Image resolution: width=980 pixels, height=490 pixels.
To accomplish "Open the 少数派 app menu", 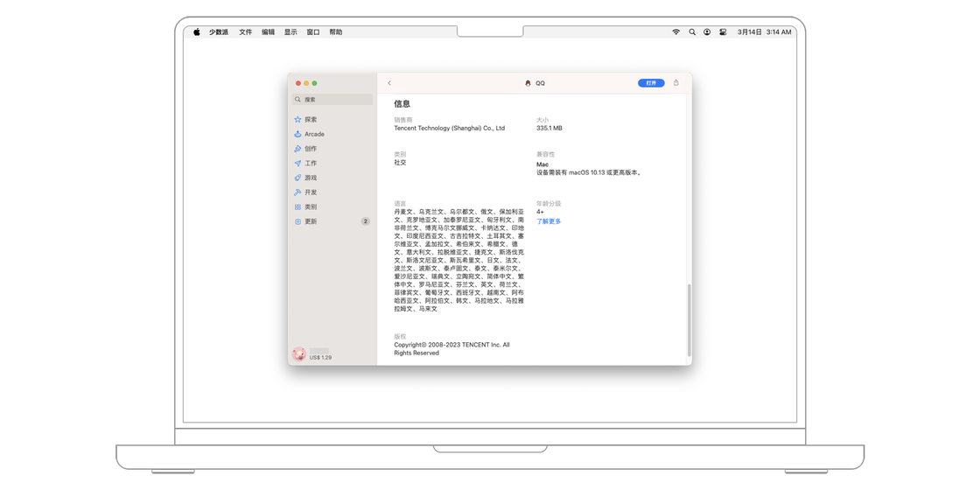I will [x=219, y=31].
